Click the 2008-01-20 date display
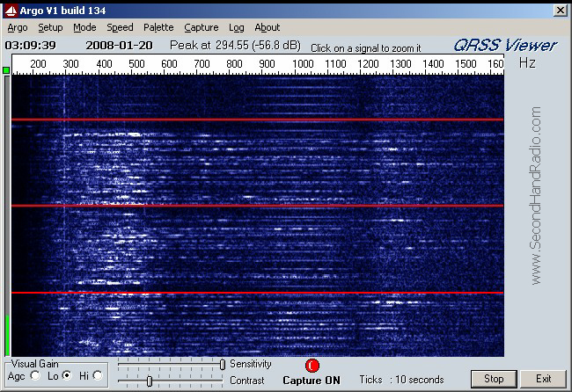Screen dimensions: 572x392 click(x=120, y=46)
